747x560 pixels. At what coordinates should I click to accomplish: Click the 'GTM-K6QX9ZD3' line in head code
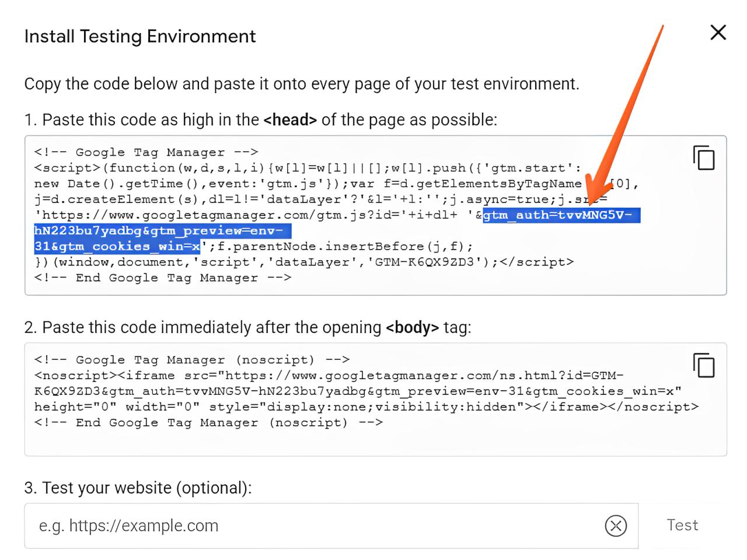click(x=304, y=262)
